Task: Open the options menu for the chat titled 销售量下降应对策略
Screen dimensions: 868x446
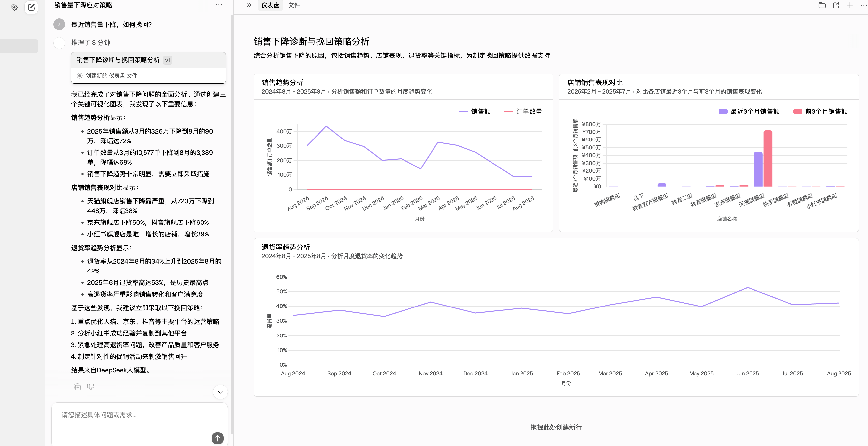Action: coord(219,5)
